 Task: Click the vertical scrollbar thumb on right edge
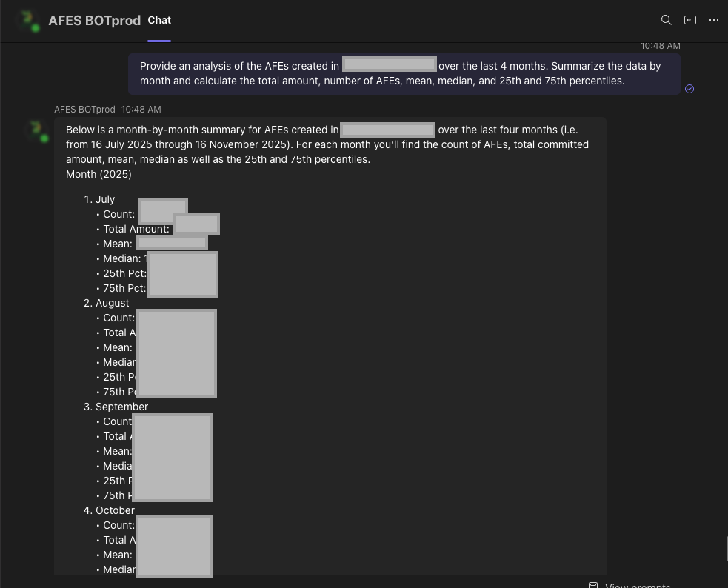click(x=726, y=549)
